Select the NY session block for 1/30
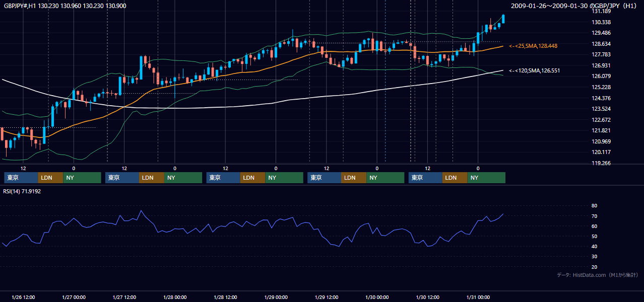Viewport: 644px width, 302px height. point(486,178)
